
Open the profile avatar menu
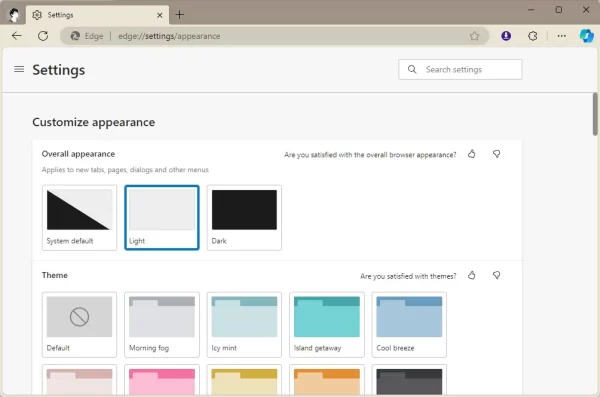pos(14,15)
